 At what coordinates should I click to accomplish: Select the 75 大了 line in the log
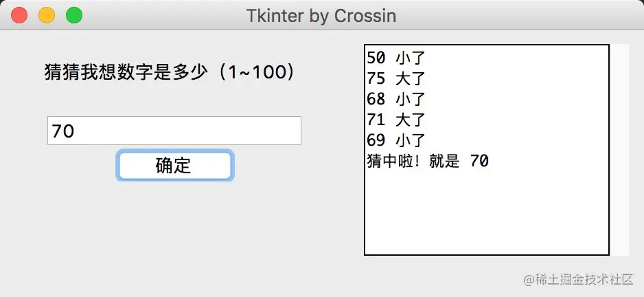(397, 78)
